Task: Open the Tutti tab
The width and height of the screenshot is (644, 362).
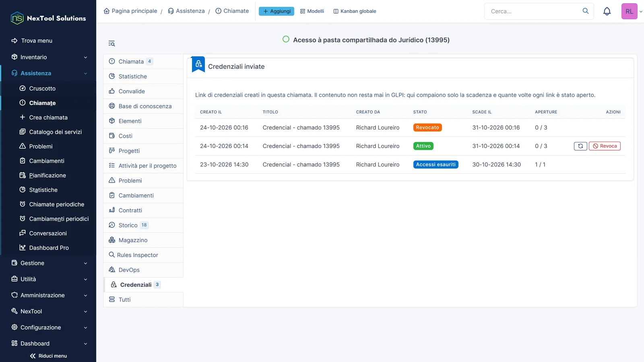Action: (143, 300)
